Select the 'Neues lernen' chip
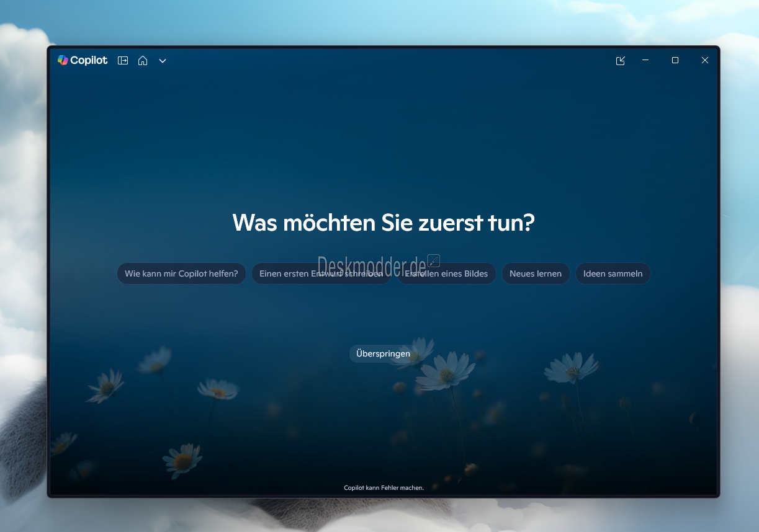Image resolution: width=759 pixels, height=532 pixels. 536,273
